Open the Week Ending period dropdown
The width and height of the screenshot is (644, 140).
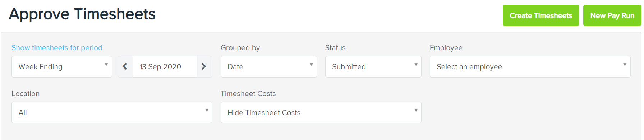point(62,67)
